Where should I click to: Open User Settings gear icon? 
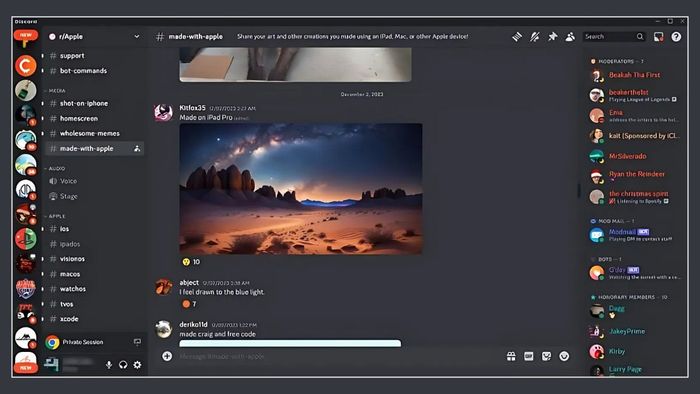[138, 365]
